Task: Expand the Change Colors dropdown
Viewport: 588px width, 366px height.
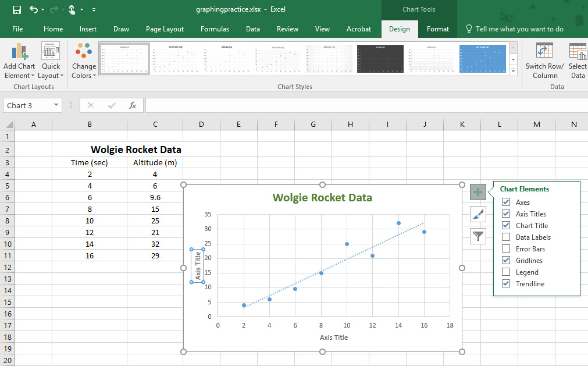Action: pyautogui.click(x=84, y=61)
